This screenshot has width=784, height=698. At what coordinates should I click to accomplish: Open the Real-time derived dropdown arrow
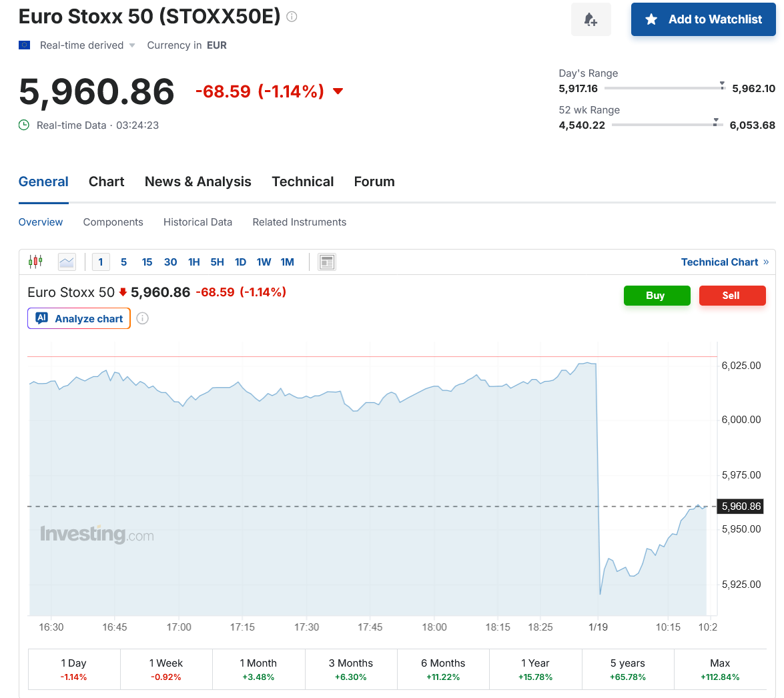tap(132, 45)
